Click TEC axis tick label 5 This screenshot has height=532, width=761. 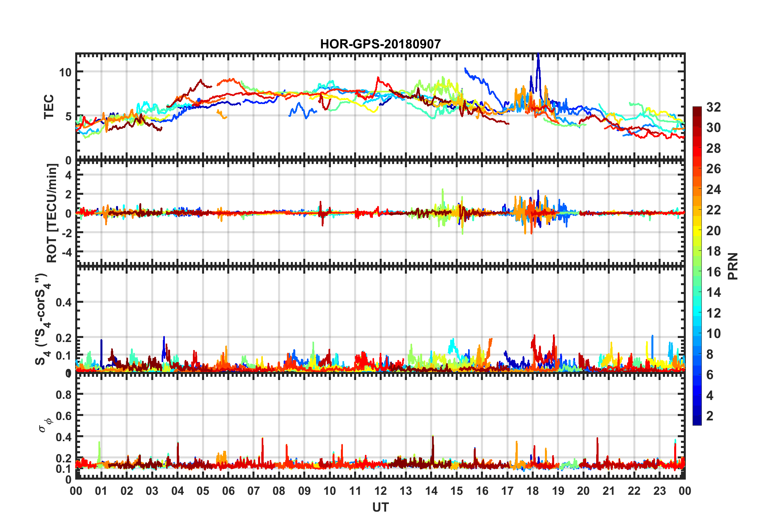(x=68, y=116)
